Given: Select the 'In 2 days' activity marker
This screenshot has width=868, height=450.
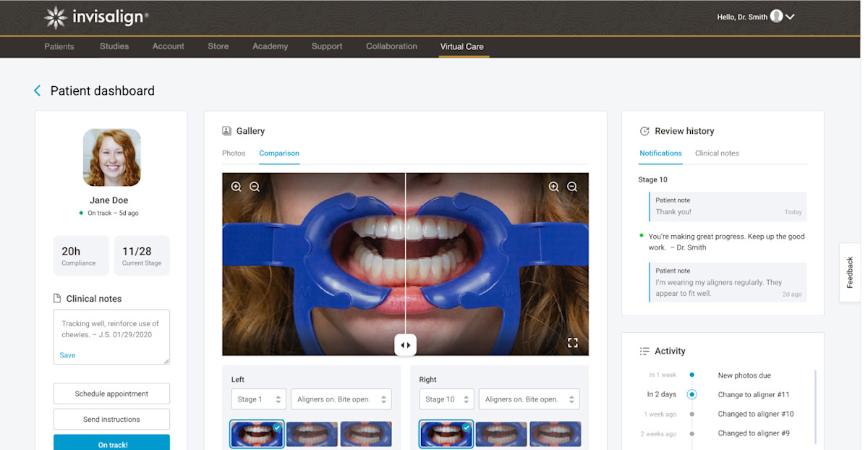Looking at the screenshot, I should pyautogui.click(x=692, y=394).
